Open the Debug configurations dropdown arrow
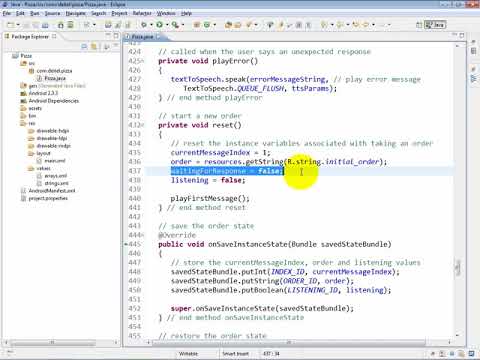 click(x=151, y=25)
